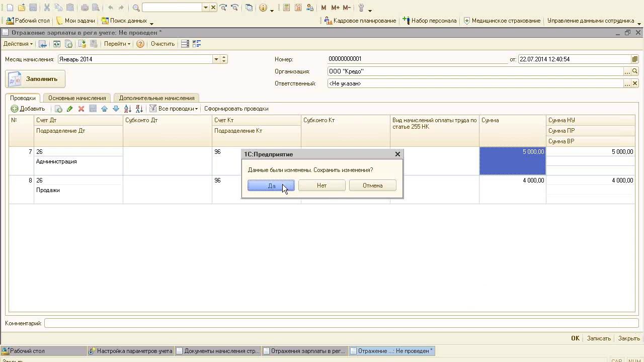Clear the top toolbar search box

click(x=213, y=8)
